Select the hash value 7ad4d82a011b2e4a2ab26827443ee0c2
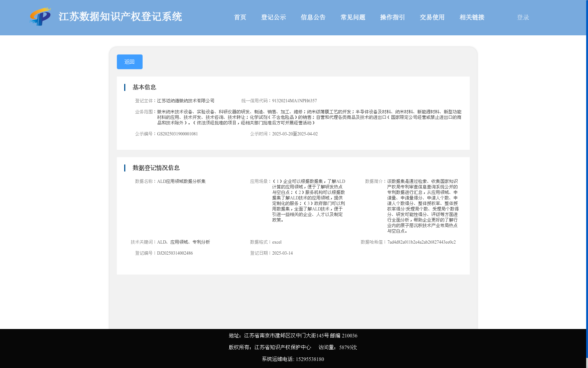 422,242
